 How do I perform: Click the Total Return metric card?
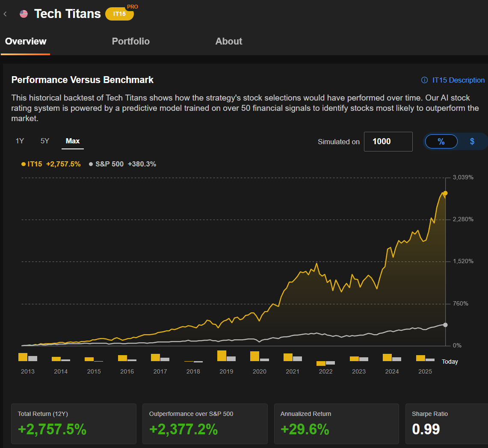[x=74, y=424]
